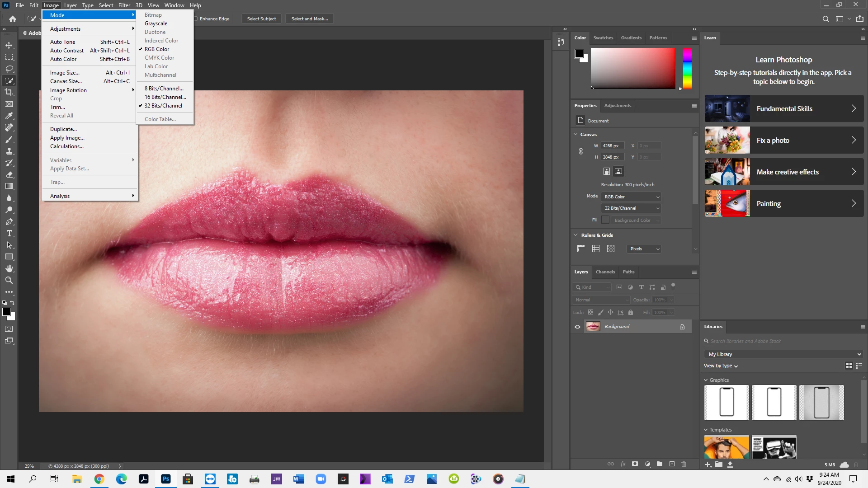Collapse the Canvas section in Properties
This screenshot has height=488, width=868.
pos(576,134)
